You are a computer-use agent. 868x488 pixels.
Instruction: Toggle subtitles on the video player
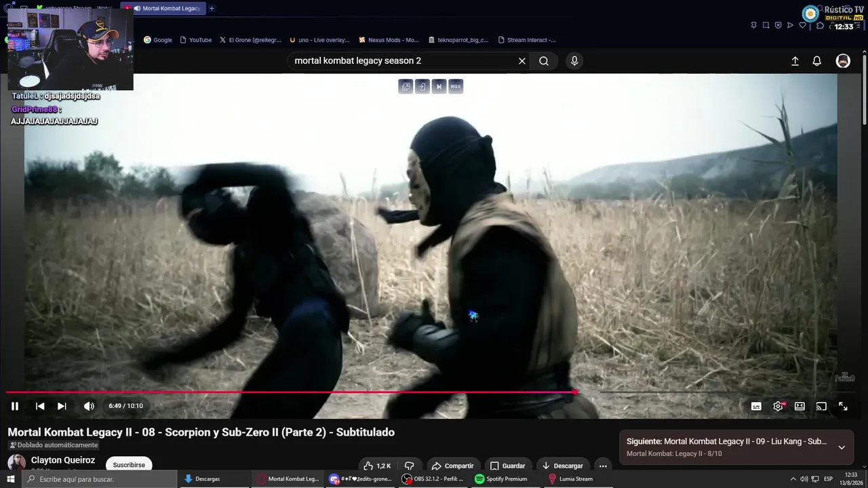coord(756,407)
